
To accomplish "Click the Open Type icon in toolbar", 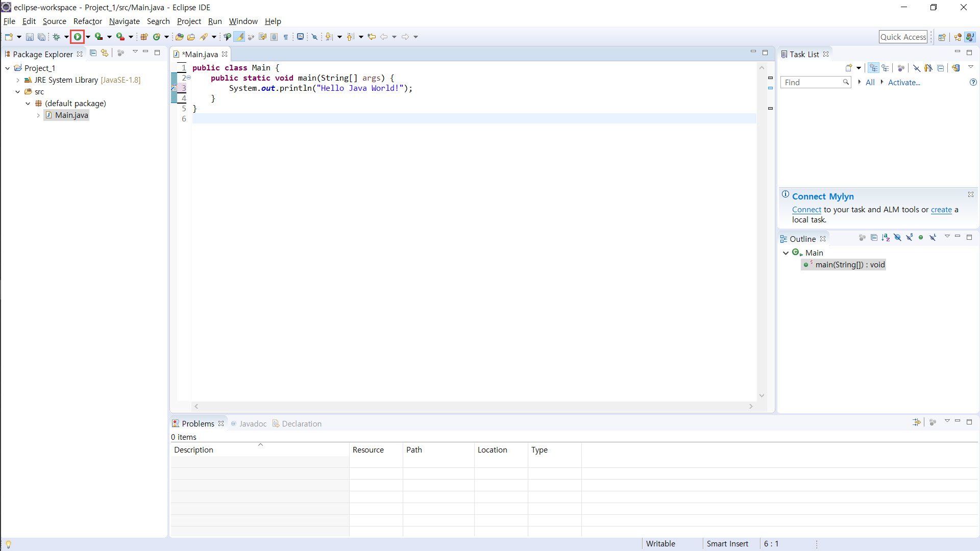I will pos(179,37).
